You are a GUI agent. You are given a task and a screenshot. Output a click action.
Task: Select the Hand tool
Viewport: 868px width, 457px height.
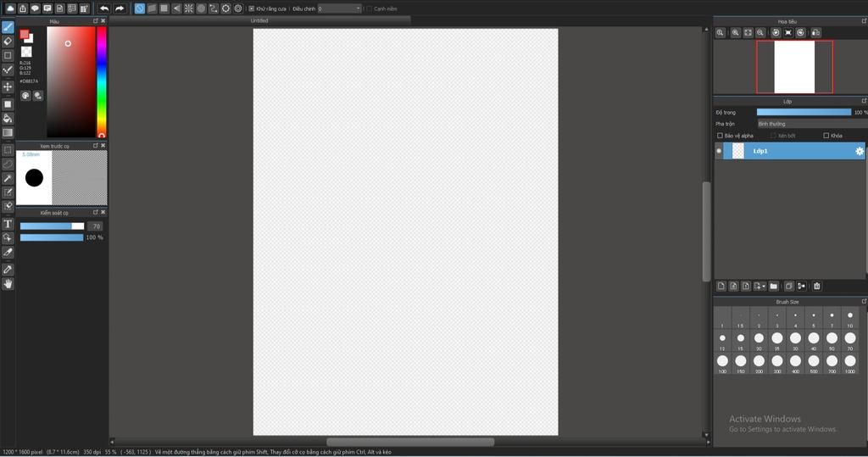8,284
